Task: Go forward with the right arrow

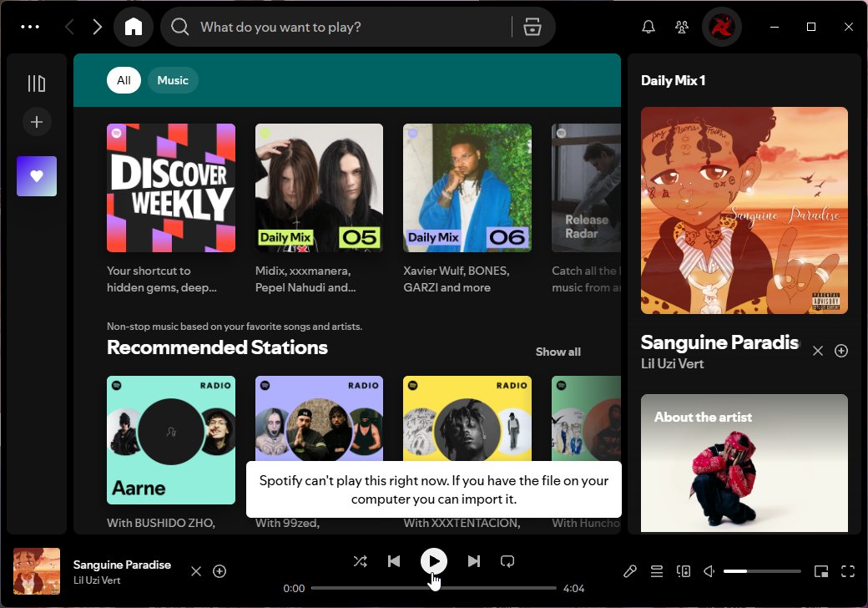Action: pos(97,27)
